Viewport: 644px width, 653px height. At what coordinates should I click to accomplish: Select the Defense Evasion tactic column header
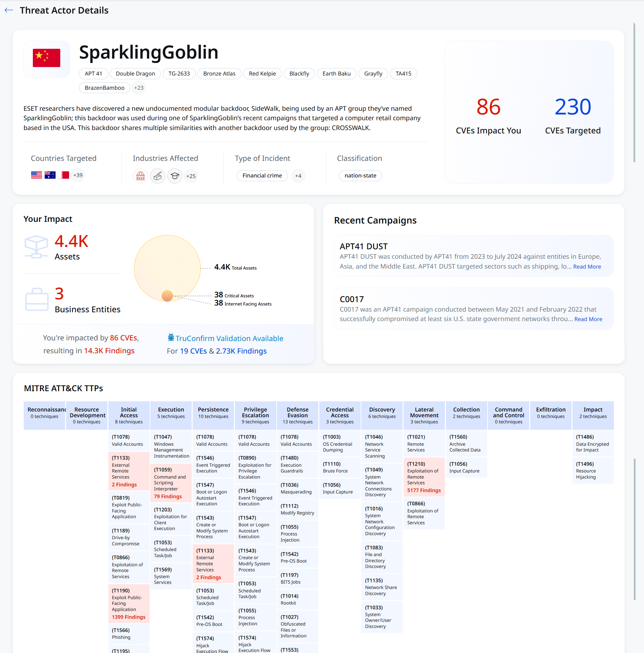coord(298,416)
